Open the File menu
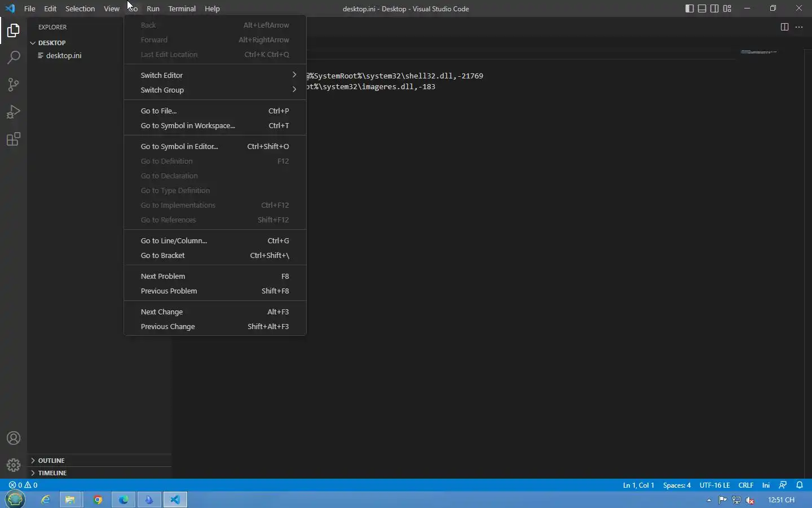This screenshot has height=508, width=812. pos(30,8)
